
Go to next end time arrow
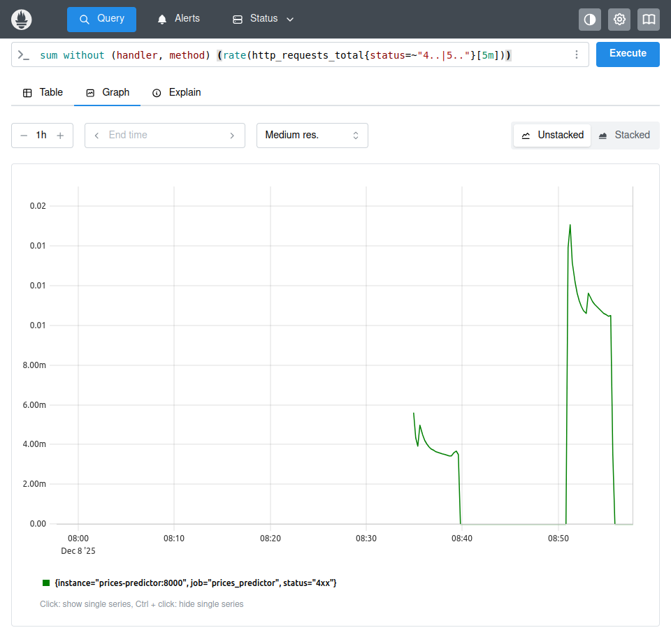232,136
